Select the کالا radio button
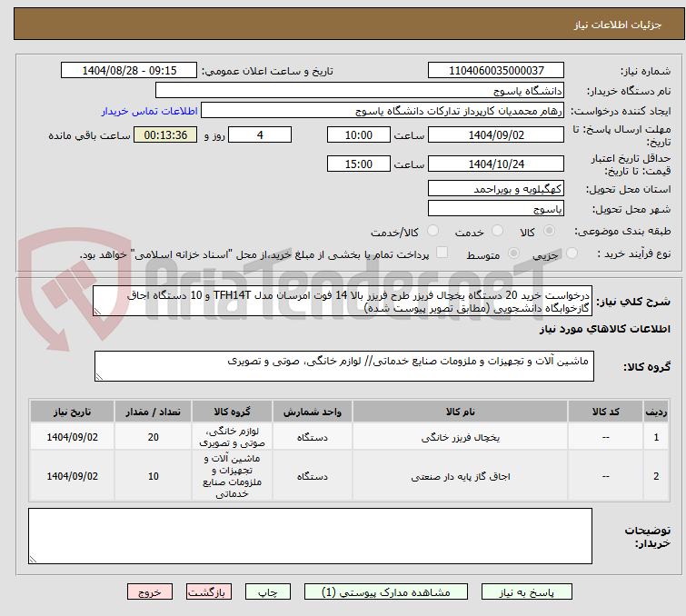The height and width of the screenshot is (616, 686). [x=549, y=231]
